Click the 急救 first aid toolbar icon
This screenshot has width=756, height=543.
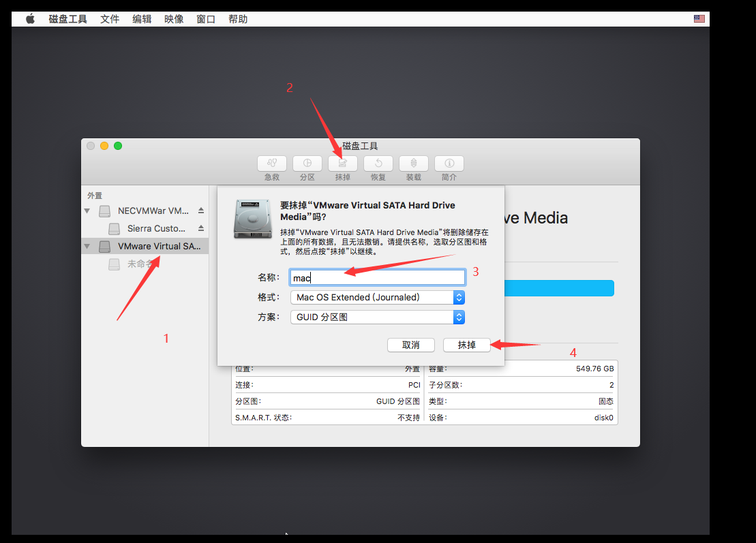click(x=272, y=164)
